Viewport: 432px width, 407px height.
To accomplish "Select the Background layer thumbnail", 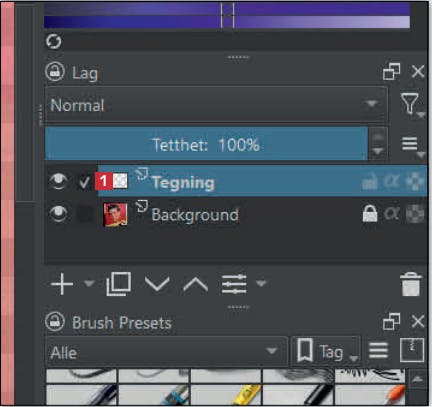I will (115, 215).
